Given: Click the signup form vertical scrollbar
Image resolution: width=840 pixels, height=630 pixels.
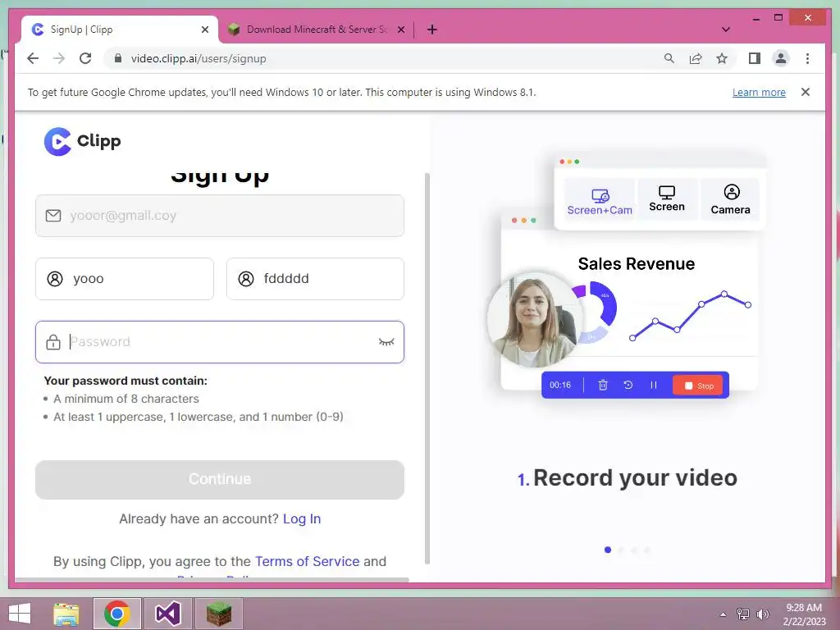Looking at the screenshot, I should tap(427, 368).
